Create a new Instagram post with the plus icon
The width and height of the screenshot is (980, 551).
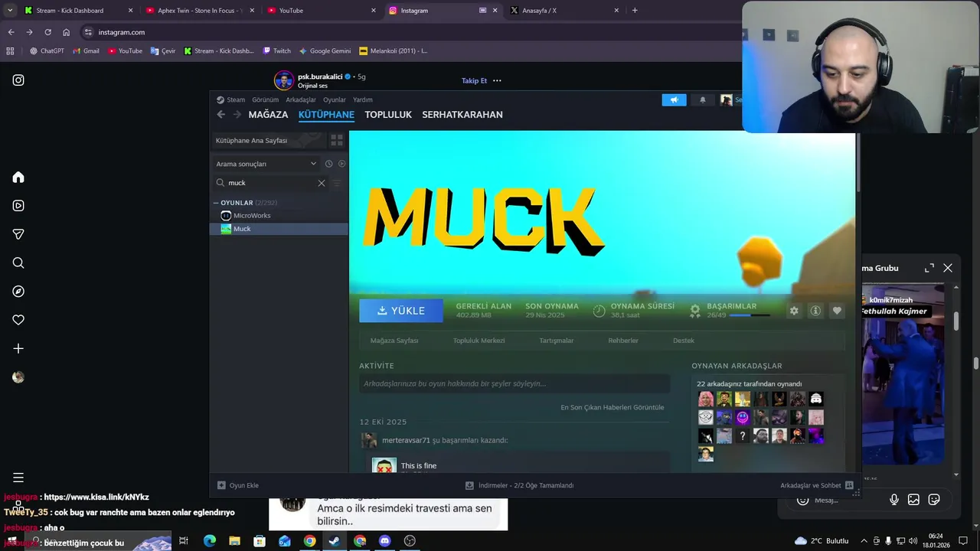coord(18,348)
